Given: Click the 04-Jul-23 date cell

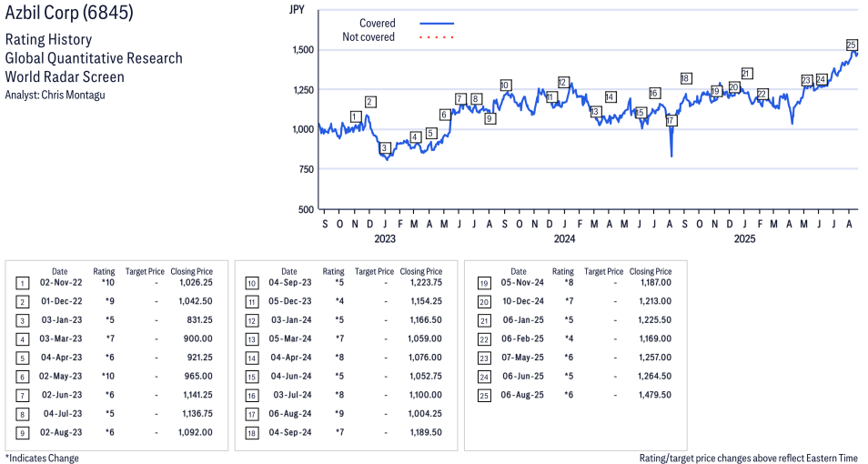Looking at the screenshot, I should (x=63, y=414).
